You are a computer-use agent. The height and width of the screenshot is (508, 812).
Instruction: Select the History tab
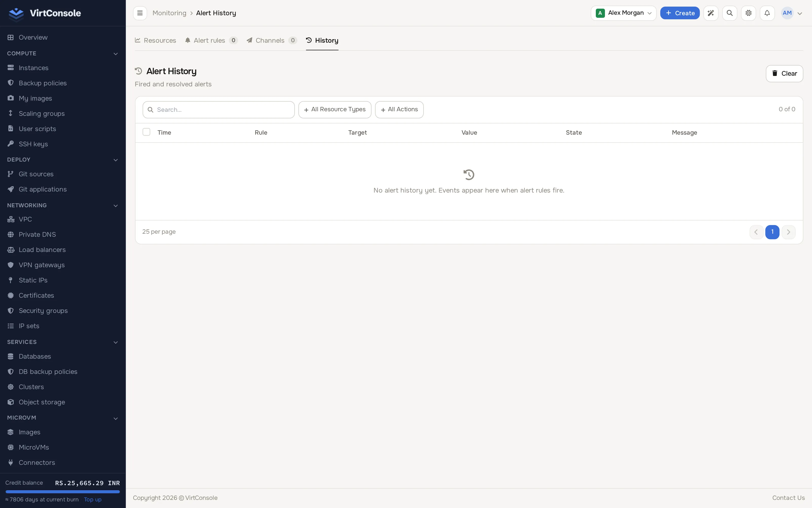(x=322, y=40)
